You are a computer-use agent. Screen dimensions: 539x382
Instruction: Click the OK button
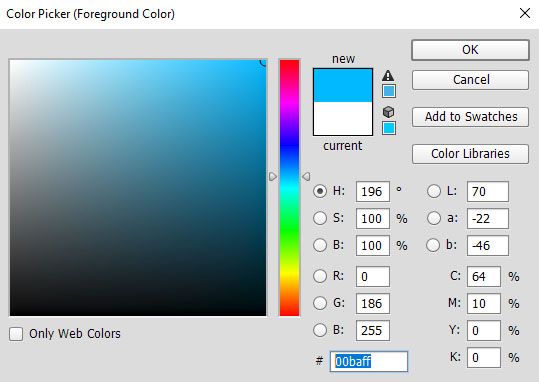[470, 50]
